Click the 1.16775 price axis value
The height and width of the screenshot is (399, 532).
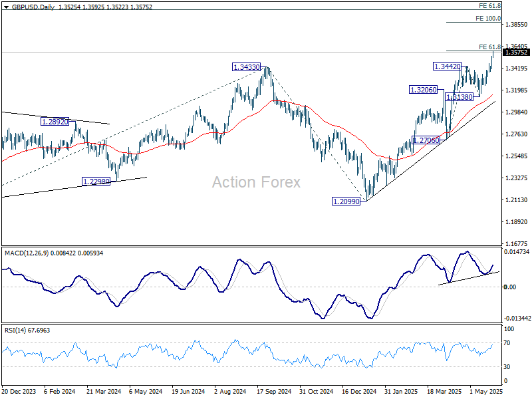click(517, 243)
